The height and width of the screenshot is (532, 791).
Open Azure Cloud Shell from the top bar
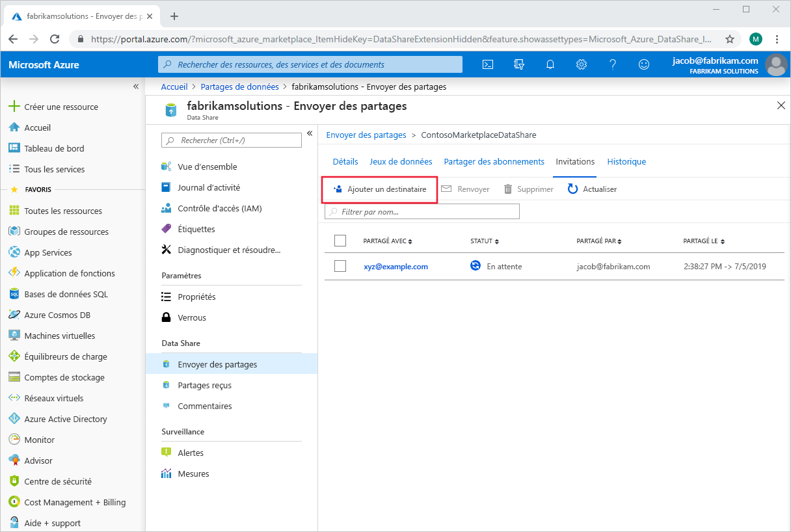tap(488, 64)
